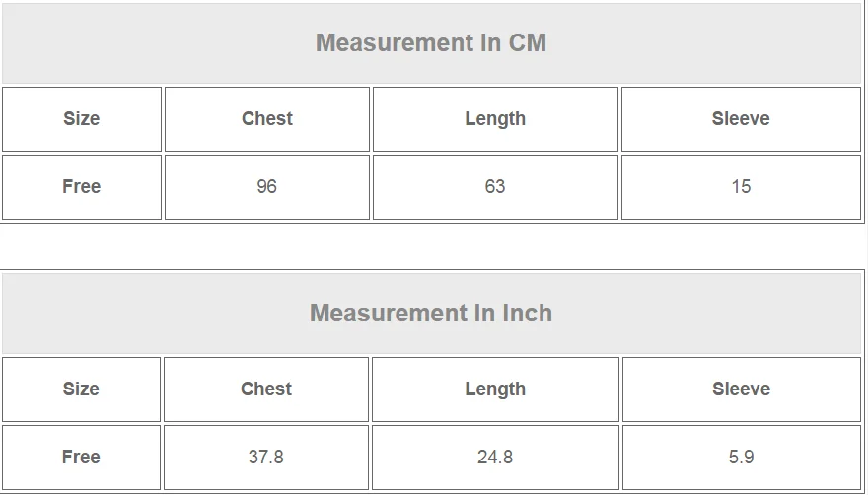The width and height of the screenshot is (868, 495).
Task: Click the word Inch in second header
Action: [527, 314]
